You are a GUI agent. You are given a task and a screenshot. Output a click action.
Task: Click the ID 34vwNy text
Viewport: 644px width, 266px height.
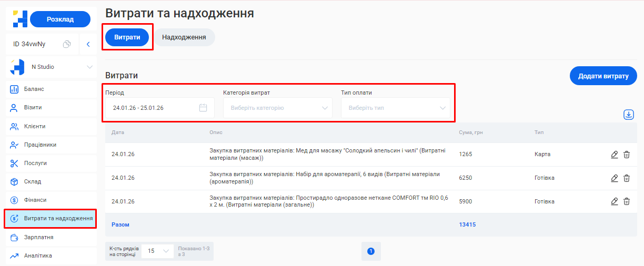(29, 44)
